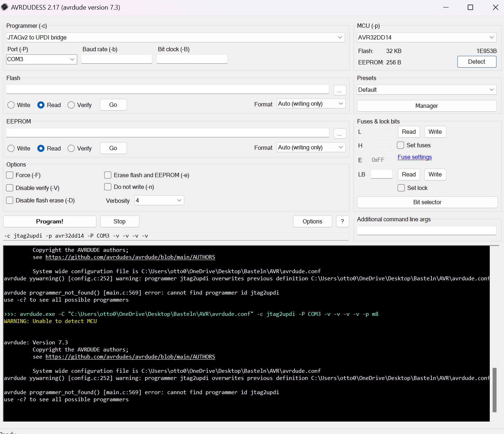Read lock bits with LB Read button
The width and height of the screenshot is (504, 434).
click(x=409, y=174)
